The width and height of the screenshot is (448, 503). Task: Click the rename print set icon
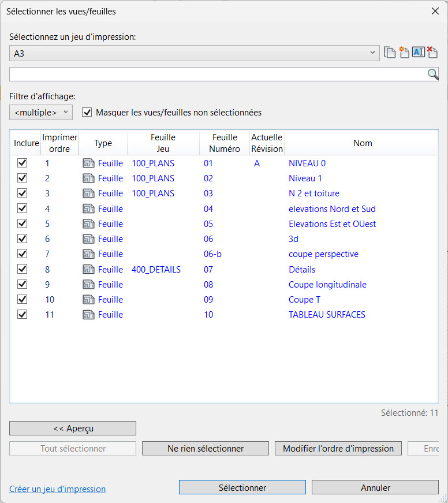419,53
